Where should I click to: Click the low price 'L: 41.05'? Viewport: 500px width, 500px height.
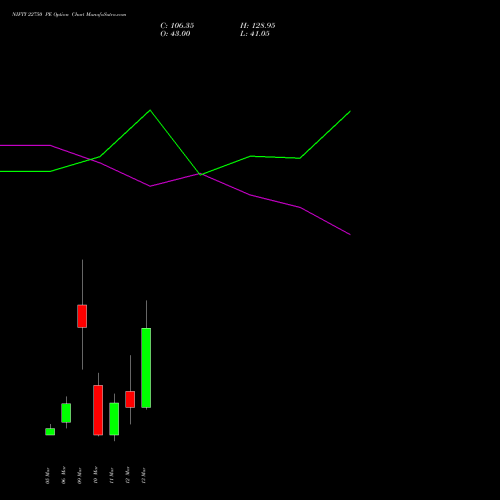coord(255,34)
